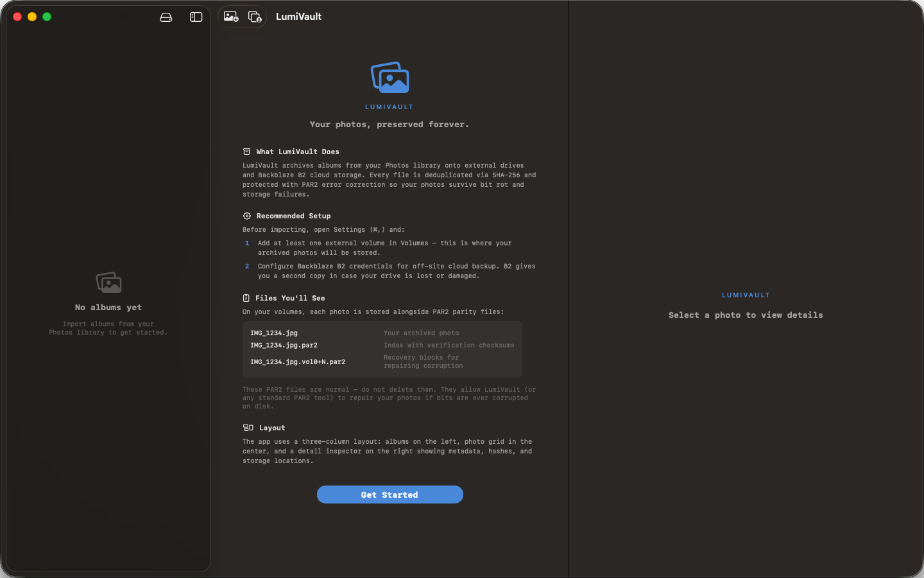The width and height of the screenshot is (924, 578).
Task: Click 'Select a photo to view details'
Action: [x=746, y=315]
